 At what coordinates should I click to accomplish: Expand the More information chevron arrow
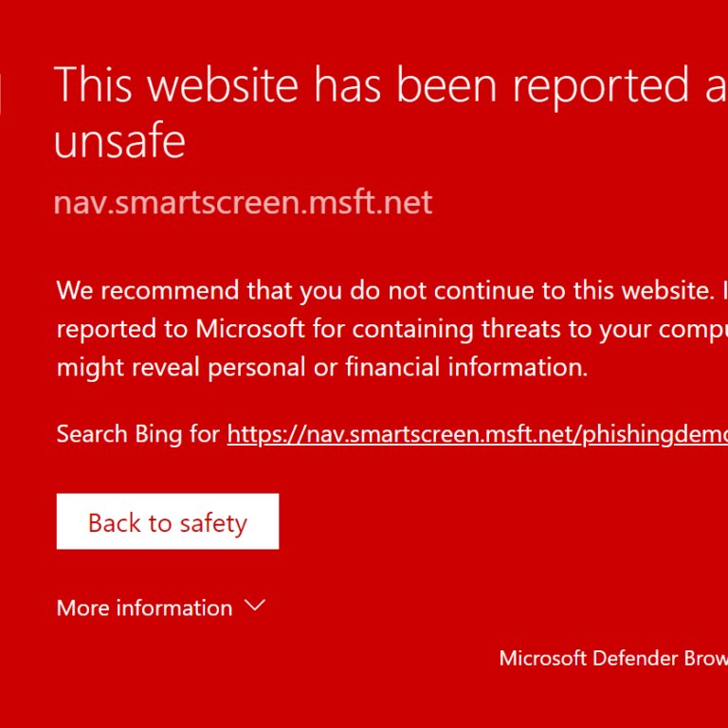(x=254, y=606)
